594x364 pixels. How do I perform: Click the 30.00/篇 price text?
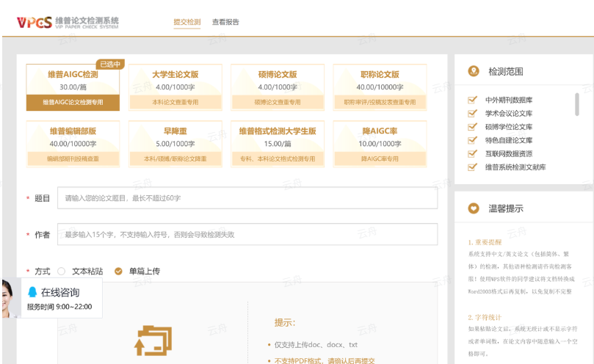(x=73, y=87)
